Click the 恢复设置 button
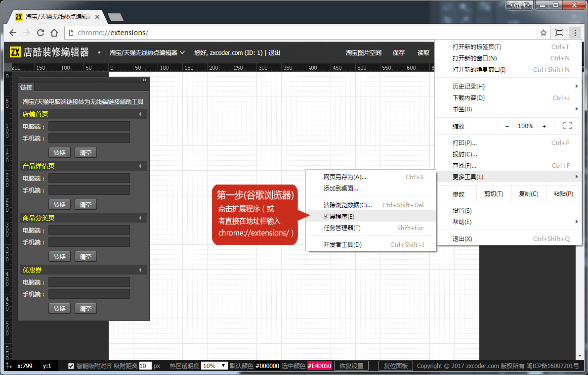 (x=351, y=366)
